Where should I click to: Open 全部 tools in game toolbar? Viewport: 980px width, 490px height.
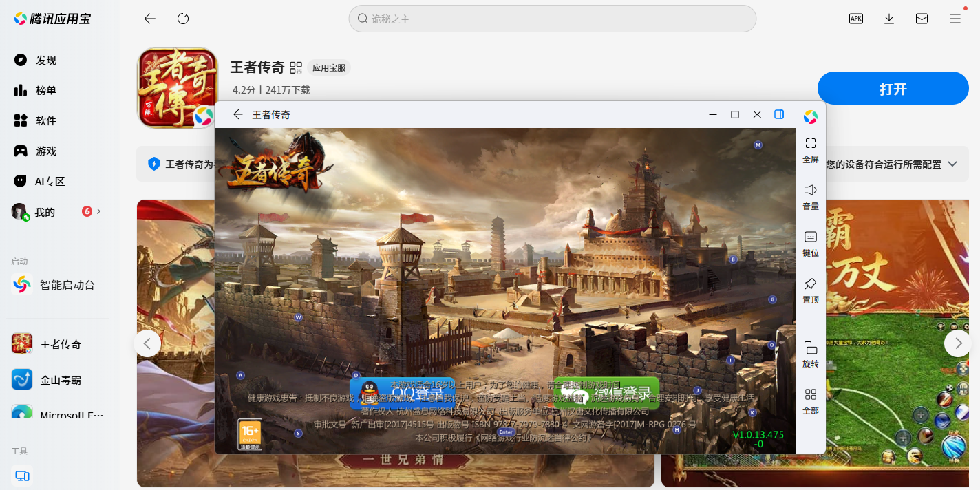(x=811, y=401)
